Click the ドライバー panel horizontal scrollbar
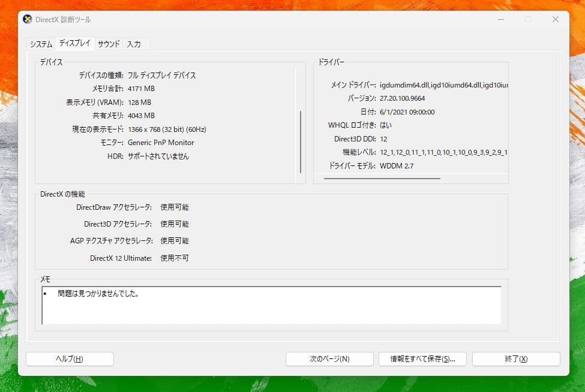585x392 pixels. coord(382,178)
